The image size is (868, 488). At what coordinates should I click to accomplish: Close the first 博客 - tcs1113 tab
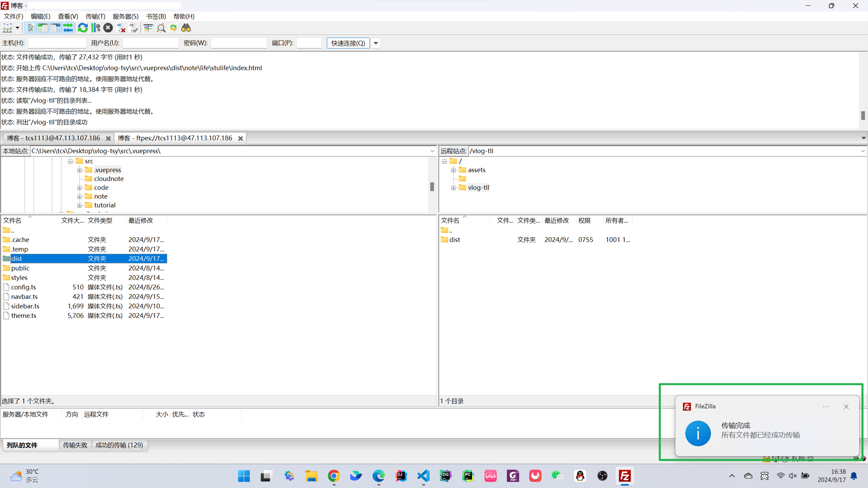pos(108,138)
